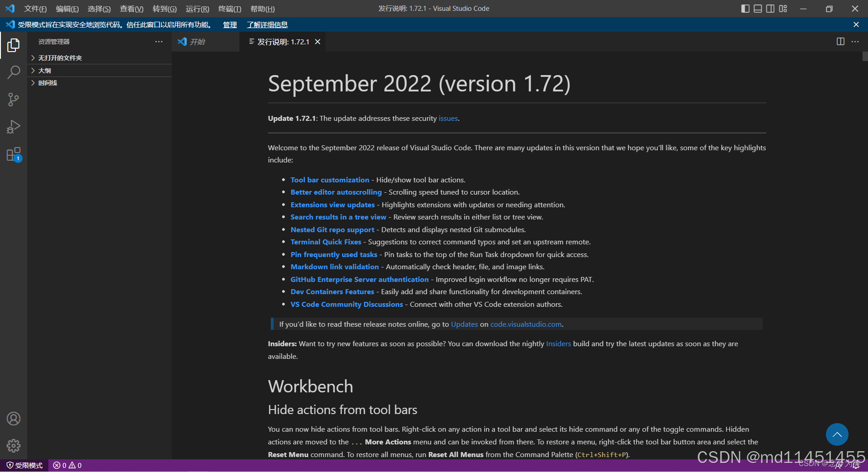Click the scroll-to-top round button

click(x=837, y=434)
